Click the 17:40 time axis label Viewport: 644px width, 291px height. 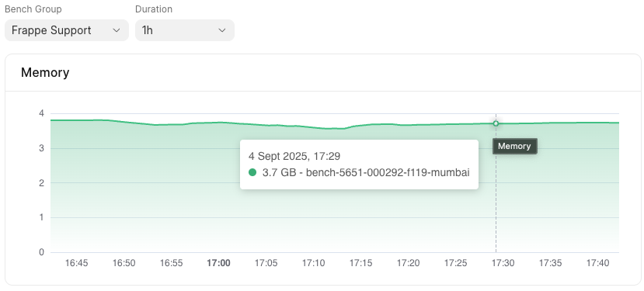[597, 263]
